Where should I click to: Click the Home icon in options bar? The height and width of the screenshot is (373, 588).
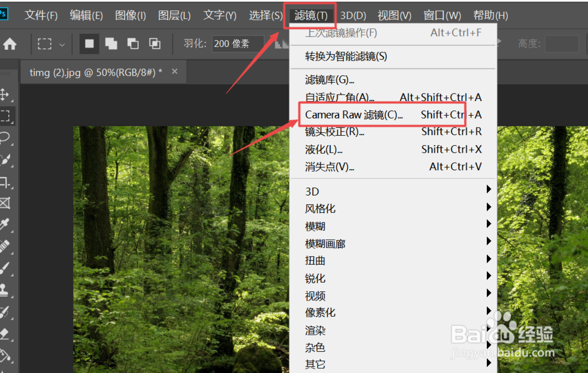pyautogui.click(x=10, y=44)
